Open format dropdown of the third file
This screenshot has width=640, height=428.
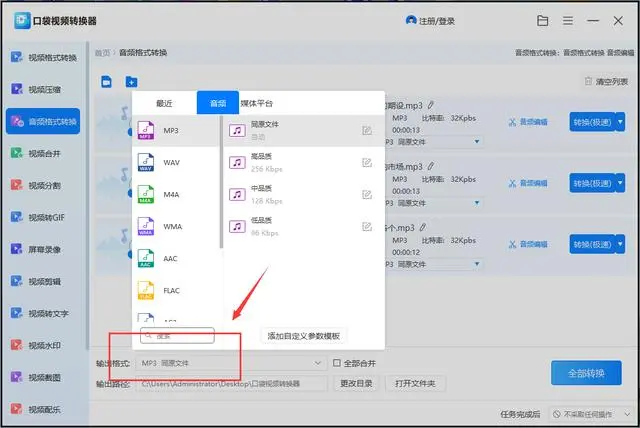(x=477, y=264)
